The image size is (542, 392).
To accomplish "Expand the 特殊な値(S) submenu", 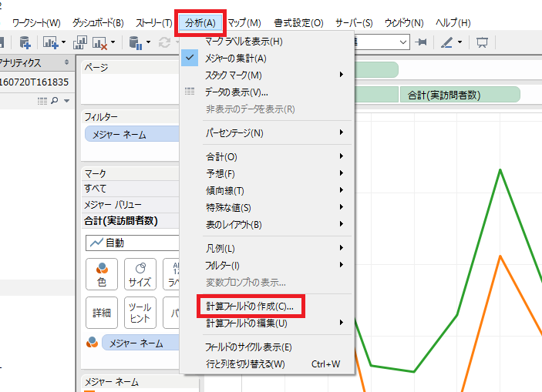I will pos(267,208).
